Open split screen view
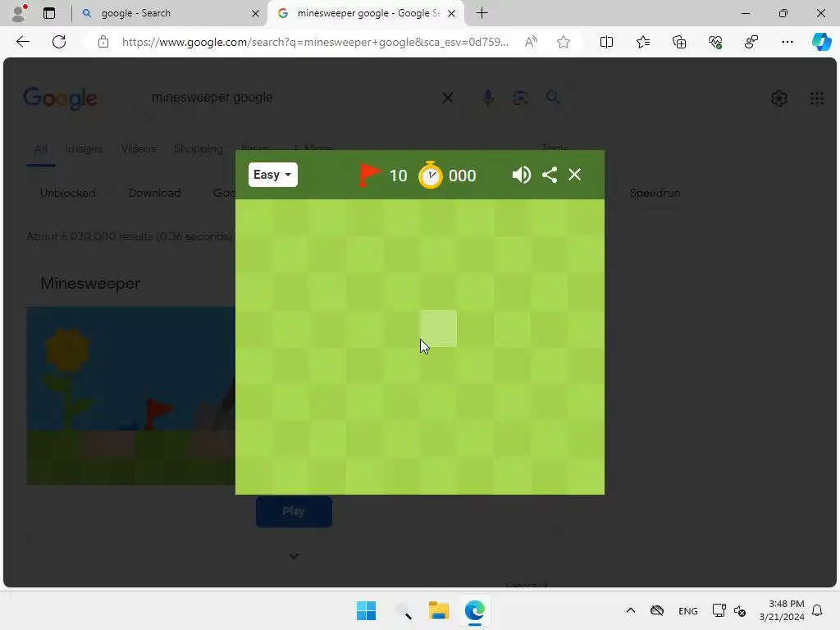Image resolution: width=840 pixels, height=630 pixels. (x=606, y=42)
